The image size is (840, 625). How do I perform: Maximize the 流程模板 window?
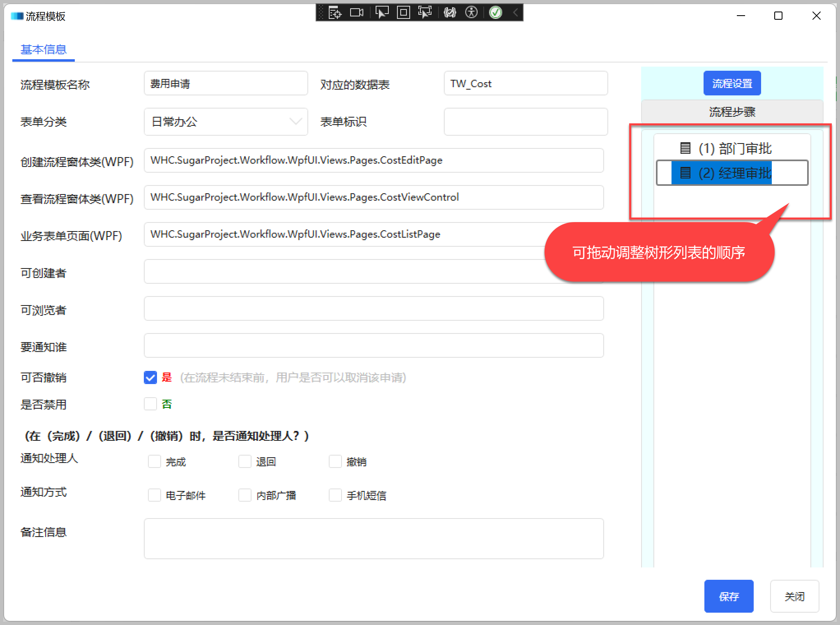tap(778, 16)
